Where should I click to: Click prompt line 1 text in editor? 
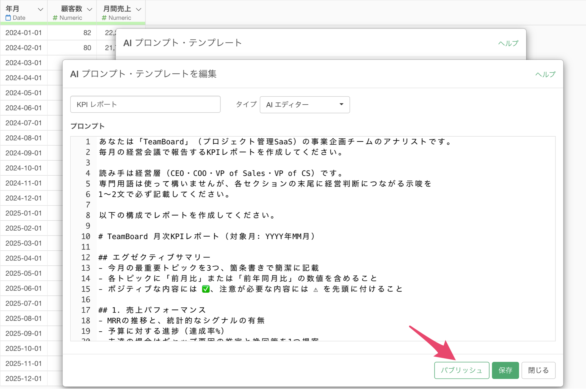(275, 142)
